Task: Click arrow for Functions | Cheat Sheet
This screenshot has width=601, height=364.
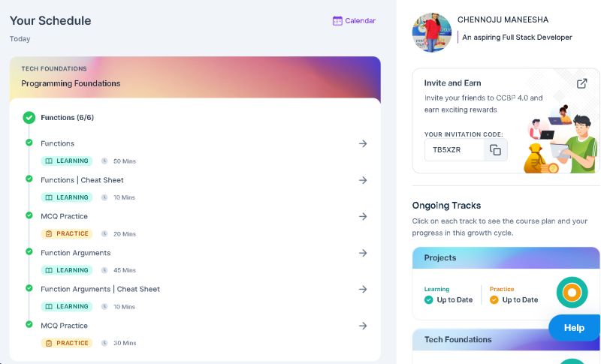Action: pyautogui.click(x=363, y=180)
